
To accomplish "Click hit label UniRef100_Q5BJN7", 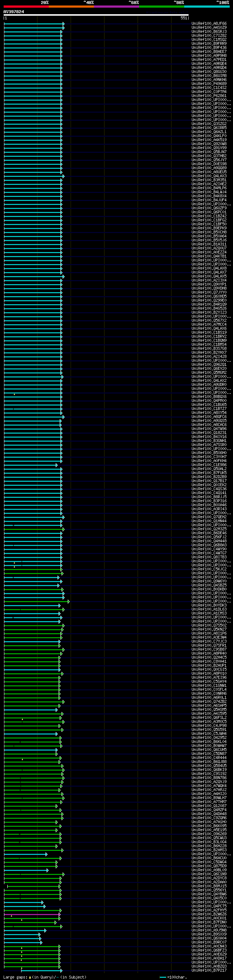I will point(209,152).
